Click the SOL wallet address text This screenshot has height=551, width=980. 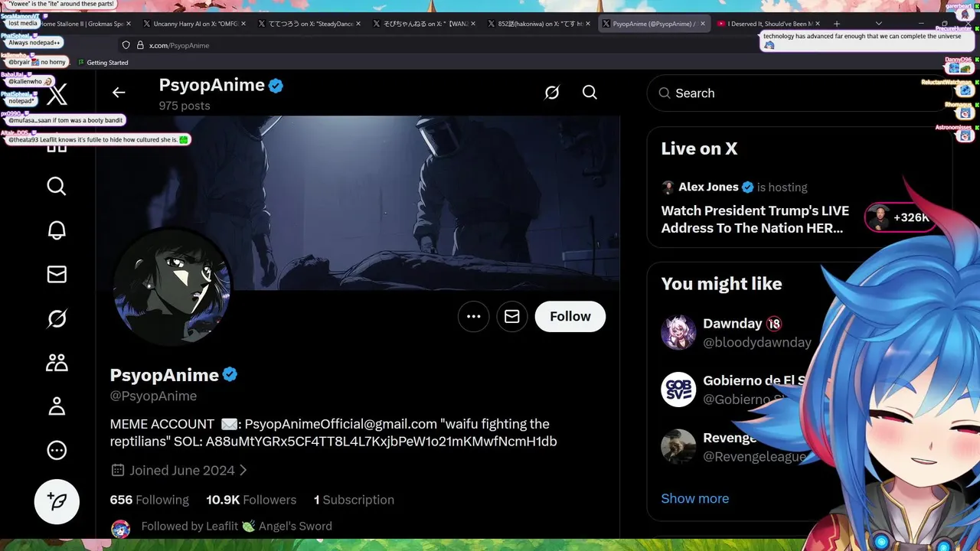381,442
